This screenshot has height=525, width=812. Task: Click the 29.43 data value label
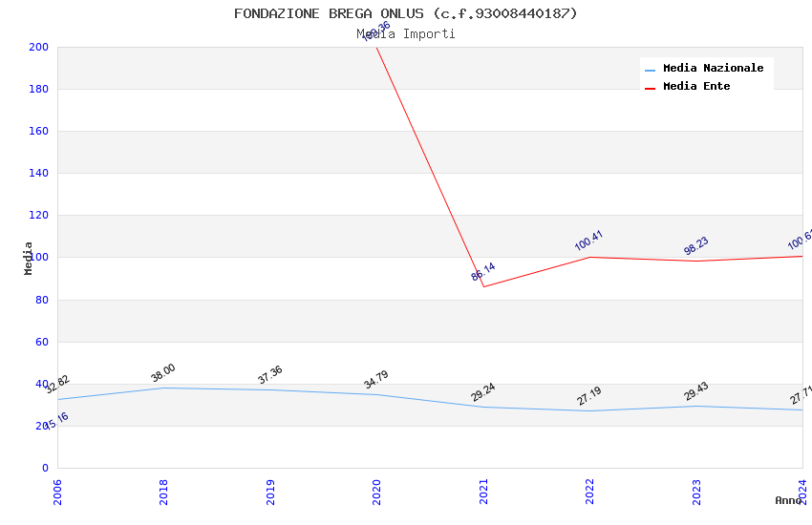[695, 391]
